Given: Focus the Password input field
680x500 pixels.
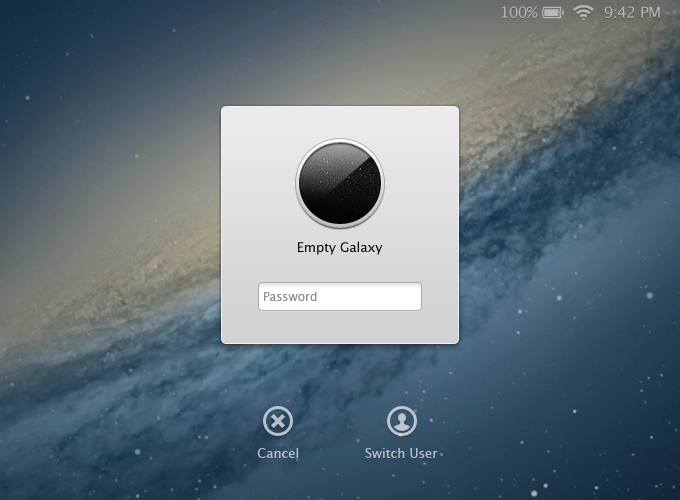Looking at the screenshot, I should coord(340,297).
